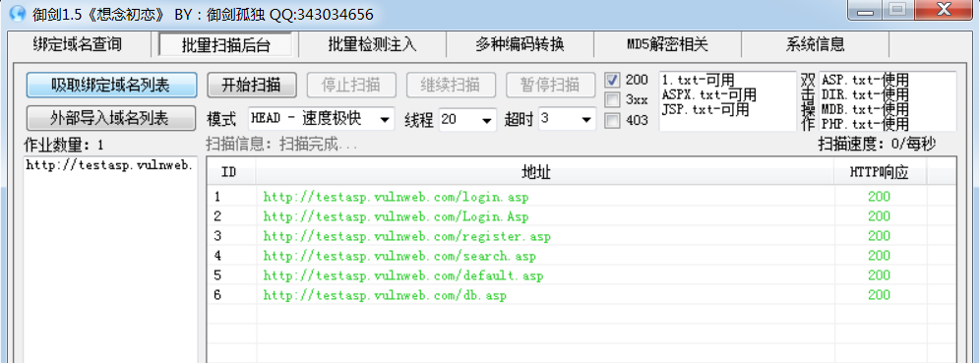Click 200 response of db.asp row
980x363 pixels.
click(x=879, y=295)
